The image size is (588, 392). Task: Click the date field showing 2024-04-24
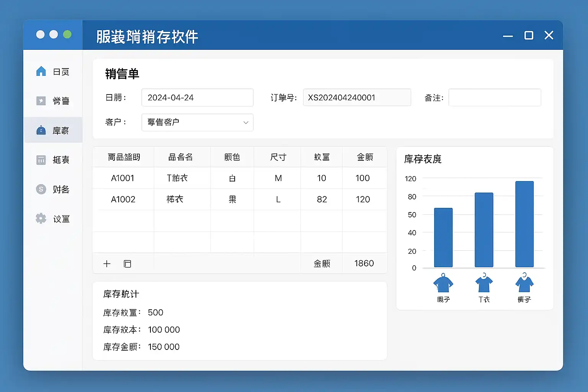point(197,98)
